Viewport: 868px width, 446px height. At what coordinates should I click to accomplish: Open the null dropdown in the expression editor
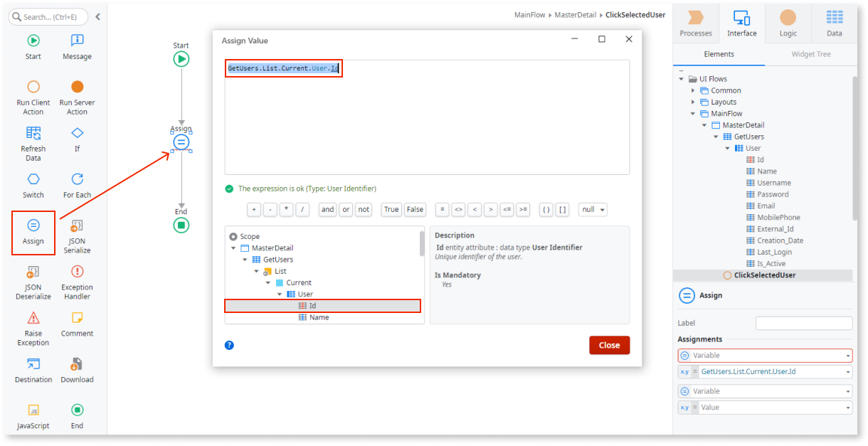coord(595,209)
